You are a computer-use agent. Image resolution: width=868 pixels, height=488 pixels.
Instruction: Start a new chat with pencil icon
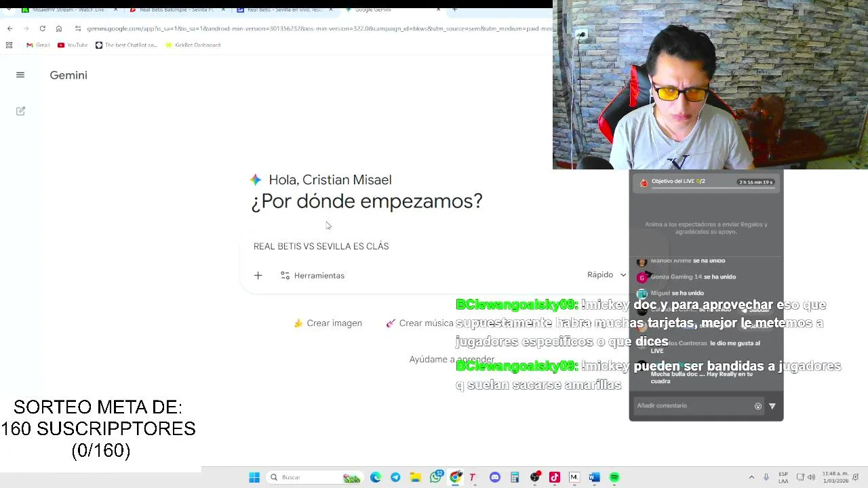pyautogui.click(x=20, y=111)
